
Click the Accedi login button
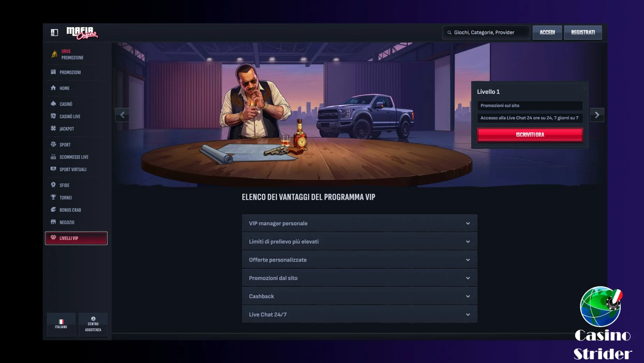pyautogui.click(x=547, y=32)
